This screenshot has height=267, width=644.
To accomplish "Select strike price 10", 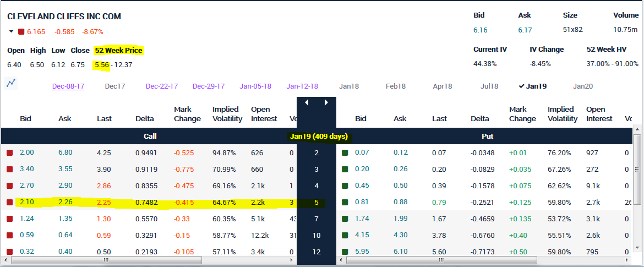I will click(x=316, y=236).
